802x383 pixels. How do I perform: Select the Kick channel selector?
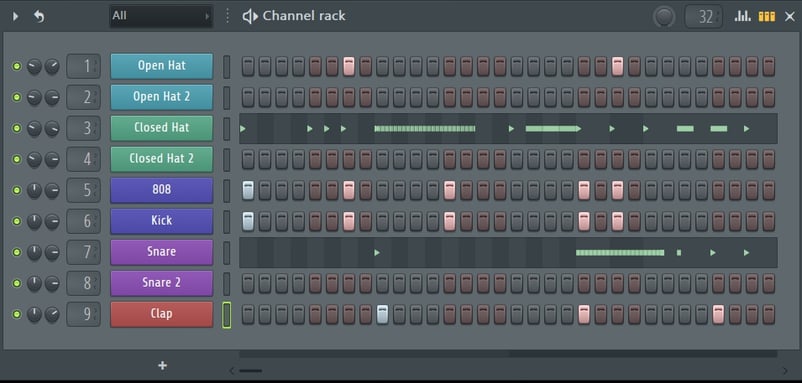coord(227,221)
